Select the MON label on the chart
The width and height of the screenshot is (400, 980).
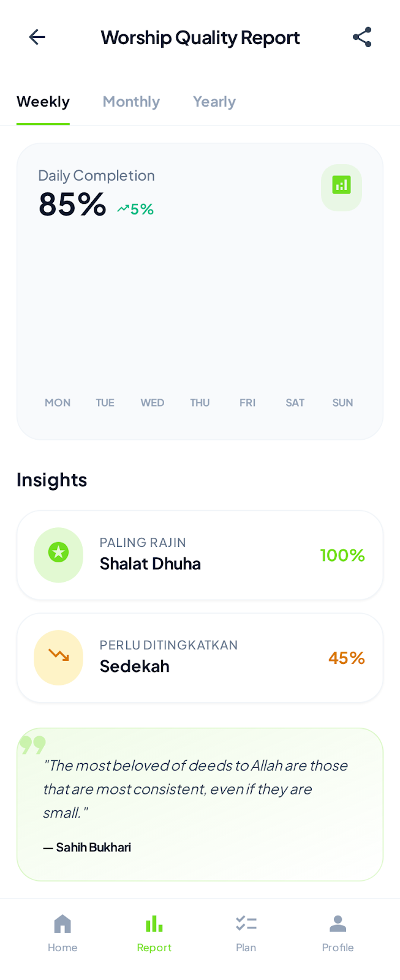click(58, 402)
